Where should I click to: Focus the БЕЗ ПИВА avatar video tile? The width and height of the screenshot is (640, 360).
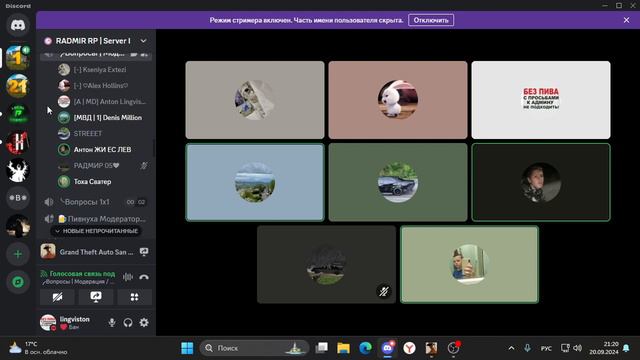tap(541, 100)
